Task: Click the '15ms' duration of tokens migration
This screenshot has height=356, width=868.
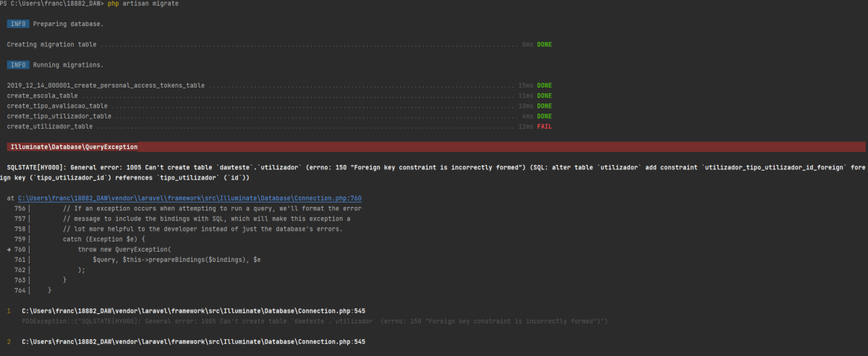Action: point(526,85)
